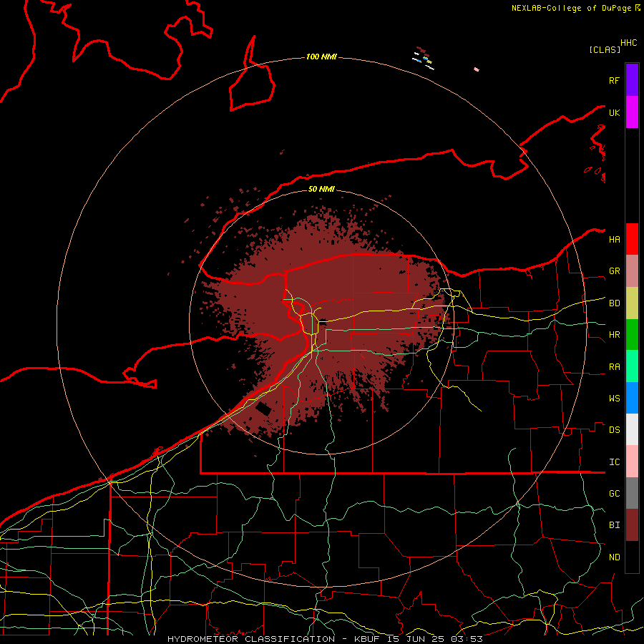Click the RA light green legend swatch

tap(632, 366)
